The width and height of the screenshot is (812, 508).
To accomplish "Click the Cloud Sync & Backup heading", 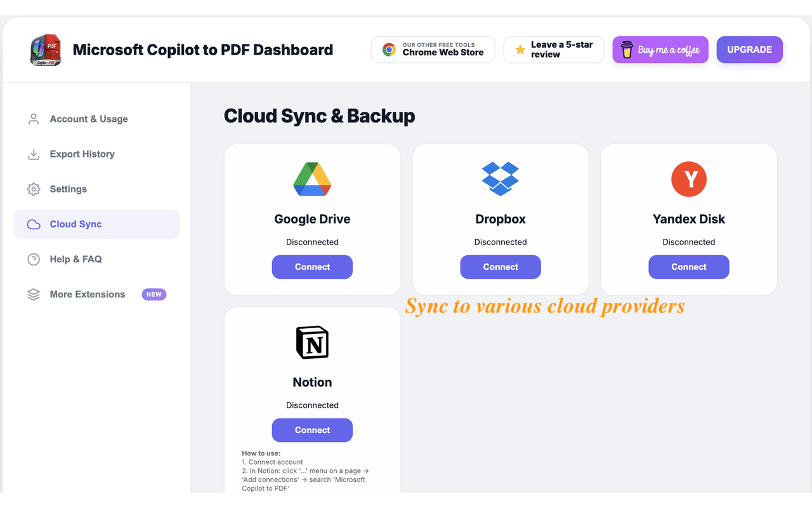I will tap(320, 116).
